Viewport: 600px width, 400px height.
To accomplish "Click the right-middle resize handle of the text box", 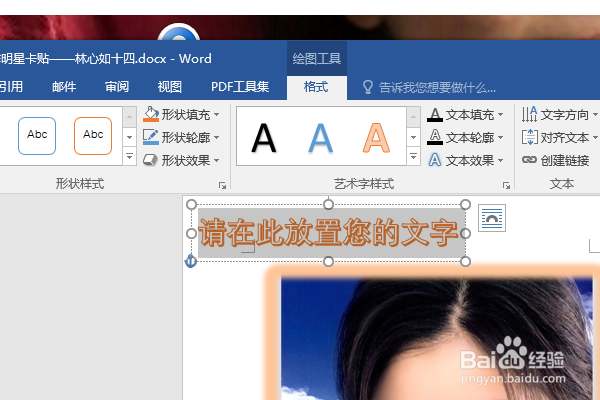I will pyautogui.click(x=465, y=233).
